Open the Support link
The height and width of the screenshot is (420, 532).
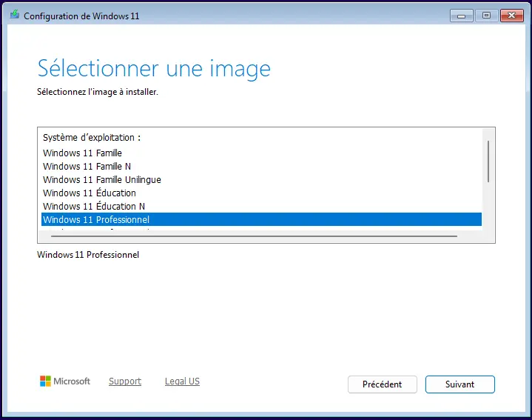124,381
